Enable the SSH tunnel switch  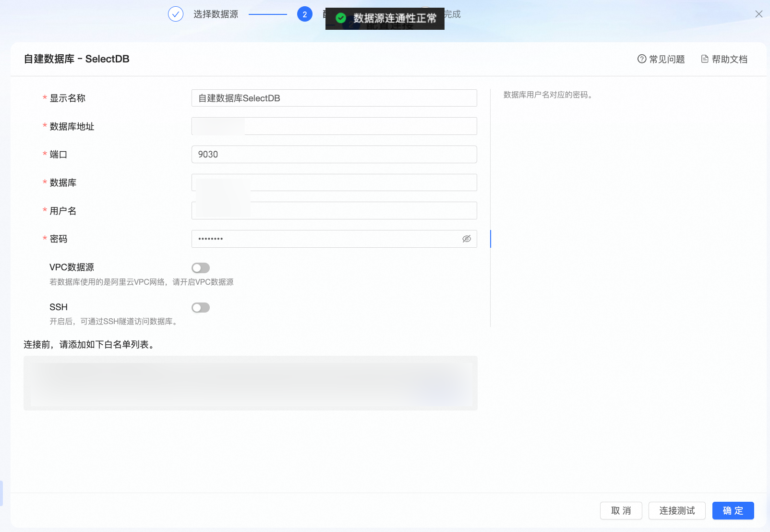[201, 307]
